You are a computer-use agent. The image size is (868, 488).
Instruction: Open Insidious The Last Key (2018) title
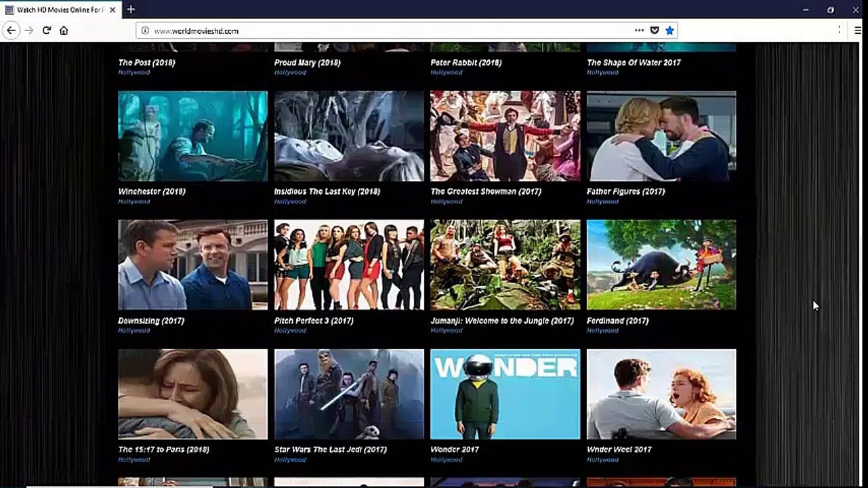(x=327, y=192)
